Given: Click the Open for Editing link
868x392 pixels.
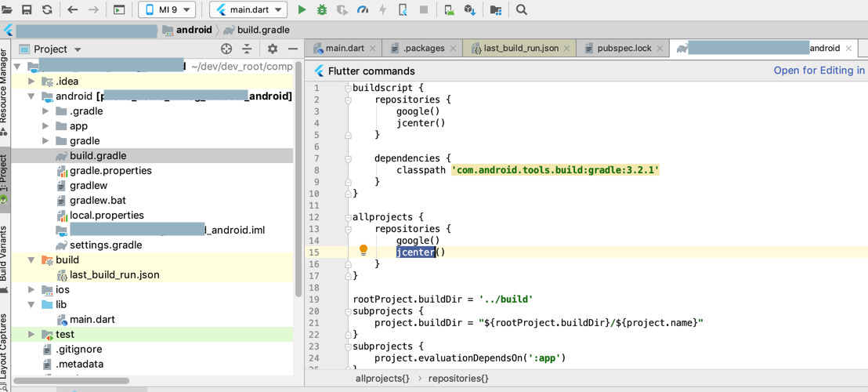Looking at the screenshot, I should click(x=819, y=71).
